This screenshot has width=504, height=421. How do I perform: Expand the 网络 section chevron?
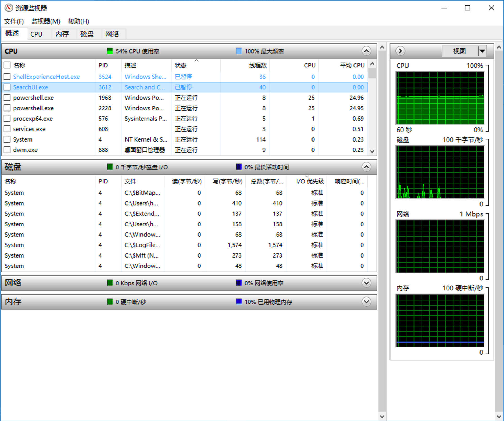(x=366, y=283)
